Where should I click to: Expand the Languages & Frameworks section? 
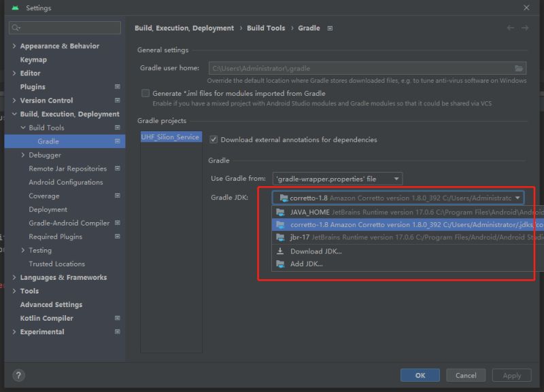pyautogui.click(x=14, y=277)
